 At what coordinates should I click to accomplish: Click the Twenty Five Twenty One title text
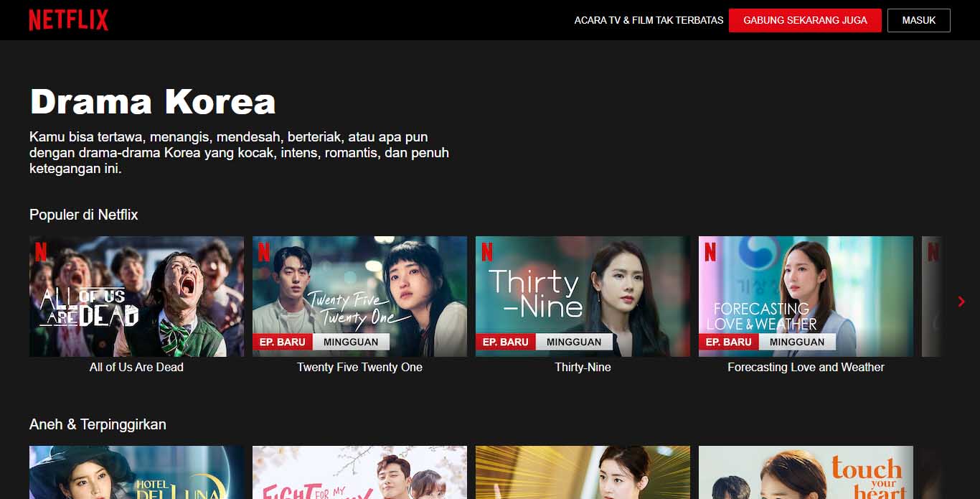tap(359, 367)
